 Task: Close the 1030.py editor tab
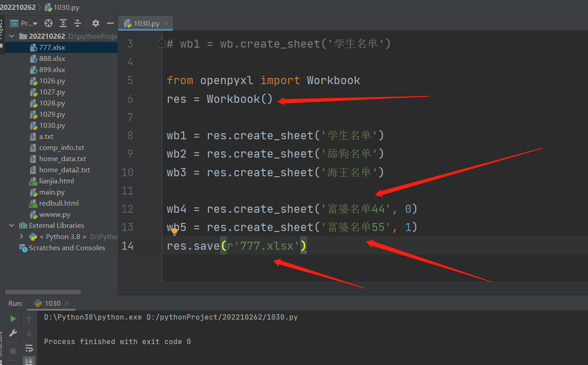(x=166, y=23)
